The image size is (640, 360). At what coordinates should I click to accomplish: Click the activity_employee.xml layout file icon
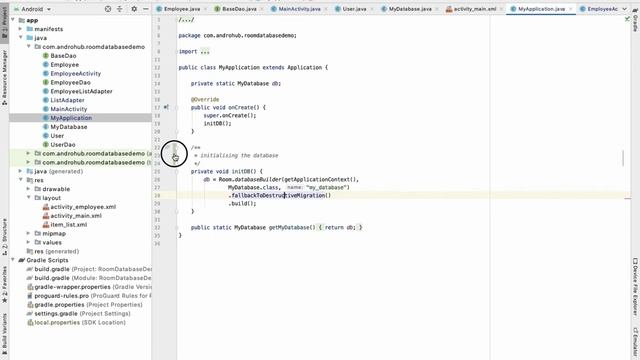46,207
